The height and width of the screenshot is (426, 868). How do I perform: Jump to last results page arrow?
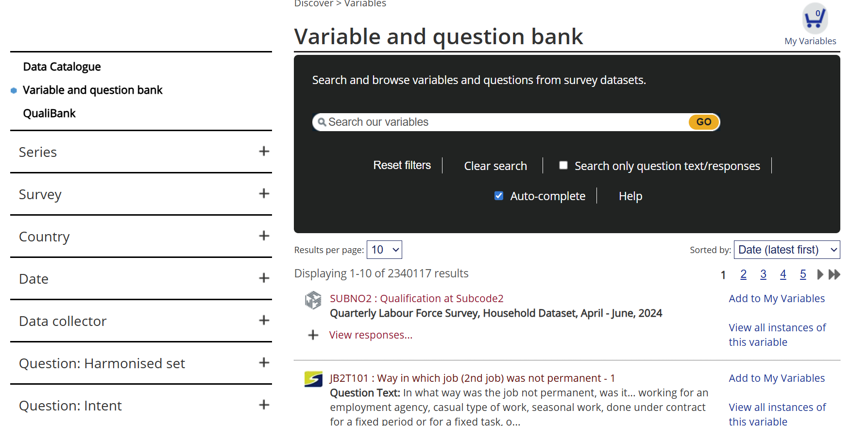pos(834,274)
